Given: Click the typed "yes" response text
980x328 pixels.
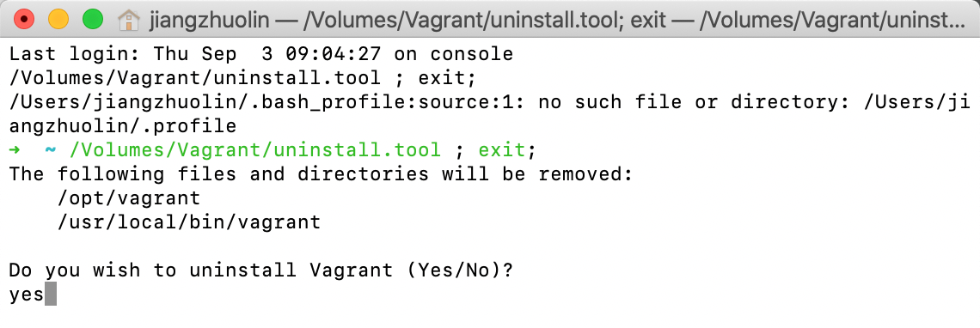Looking at the screenshot, I should (27, 295).
